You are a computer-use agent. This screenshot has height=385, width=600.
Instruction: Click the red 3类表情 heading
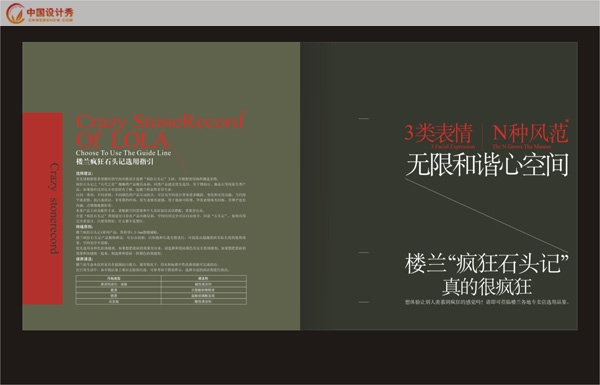439,133
